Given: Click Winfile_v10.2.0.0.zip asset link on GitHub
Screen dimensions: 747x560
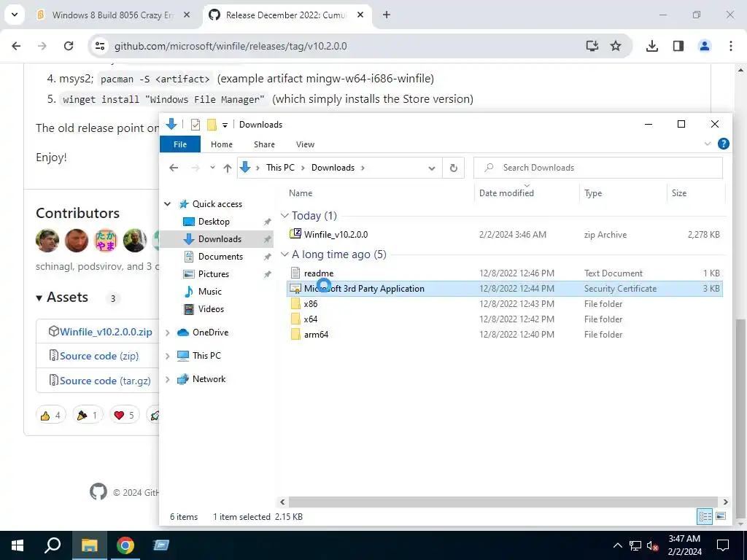Looking at the screenshot, I should pyautogui.click(x=106, y=332).
